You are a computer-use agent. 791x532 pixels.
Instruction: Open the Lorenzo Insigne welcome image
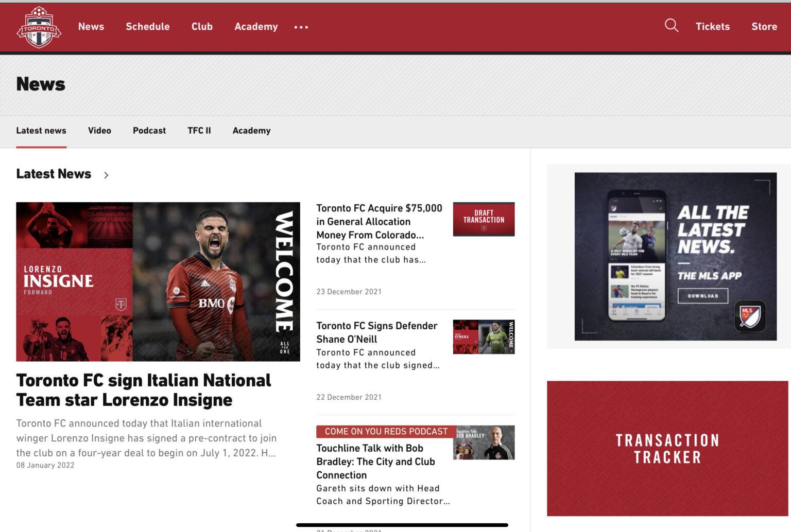tap(158, 281)
